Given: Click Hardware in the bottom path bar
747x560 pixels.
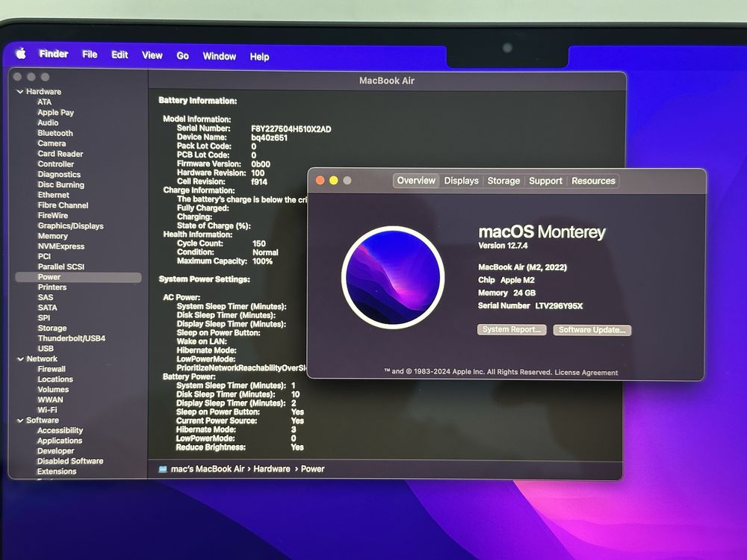Looking at the screenshot, I should [x=272, y=469].
